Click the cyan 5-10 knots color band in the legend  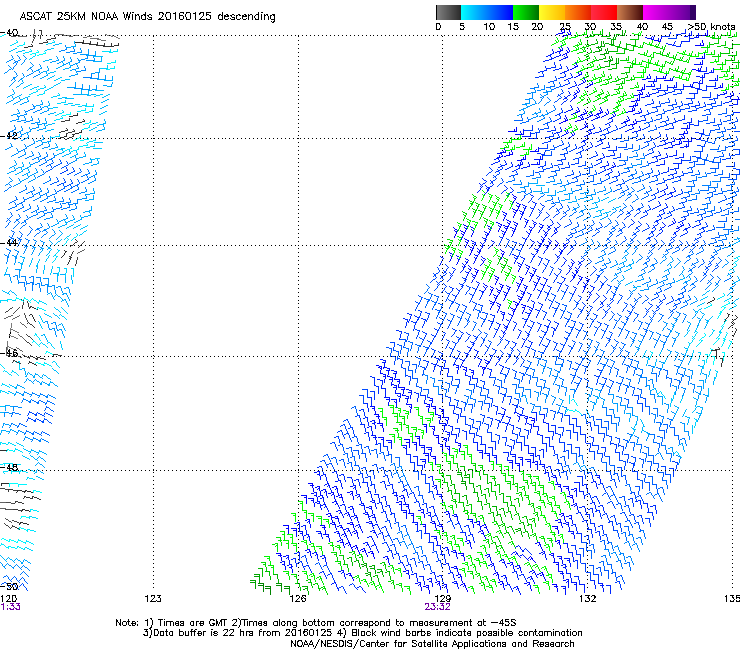coord(474,12)
